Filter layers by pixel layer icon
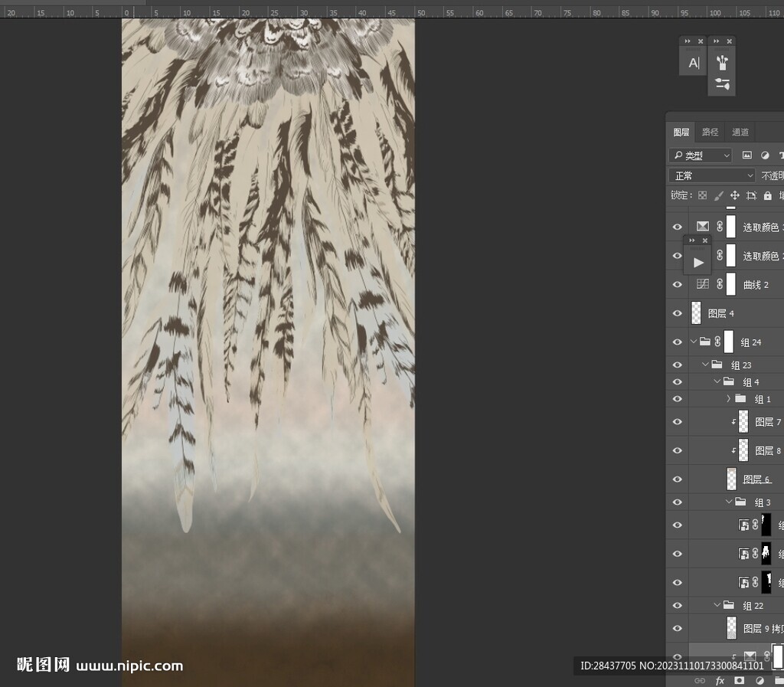Screen dimensions: 784x687 (x=747, y=155)
